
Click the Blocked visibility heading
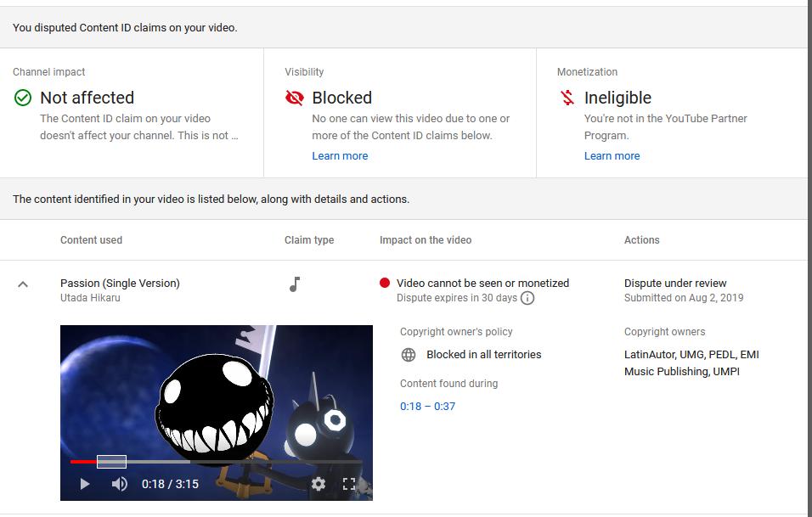341,98
